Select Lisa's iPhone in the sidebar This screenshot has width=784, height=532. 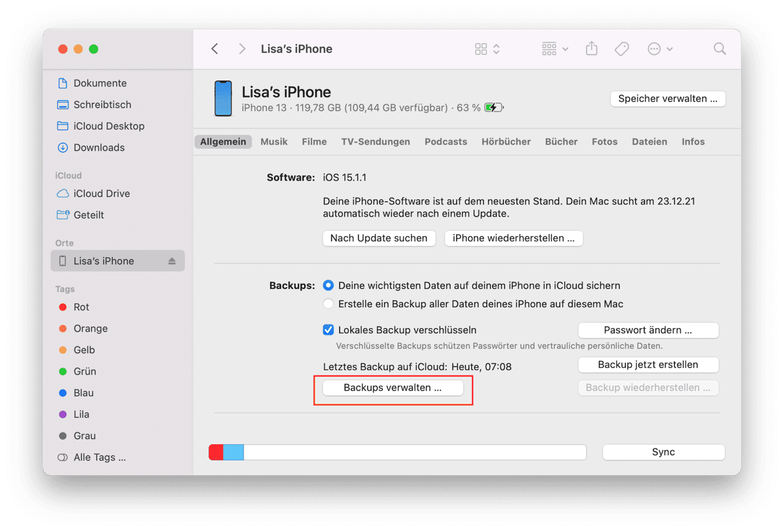[x=118, y=261]
